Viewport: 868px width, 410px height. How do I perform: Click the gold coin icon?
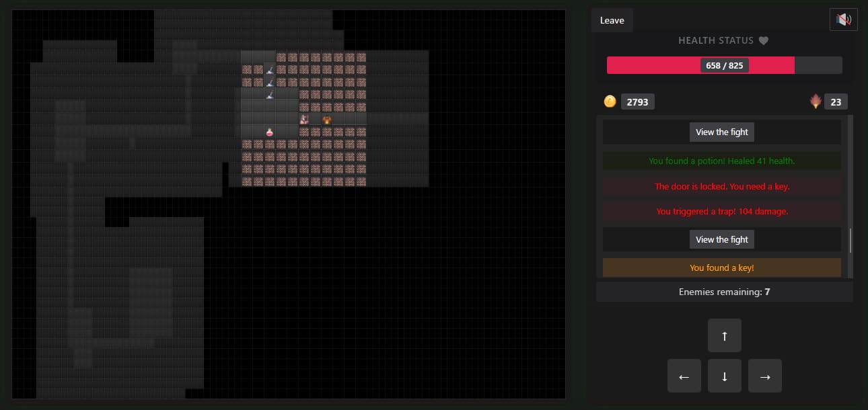tap(610, 101)
